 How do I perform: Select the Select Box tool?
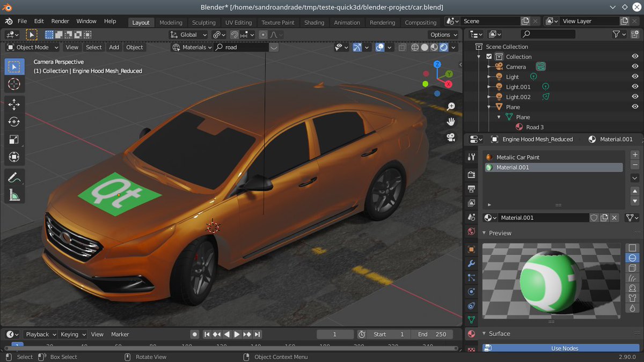click(x=14, y=67)
